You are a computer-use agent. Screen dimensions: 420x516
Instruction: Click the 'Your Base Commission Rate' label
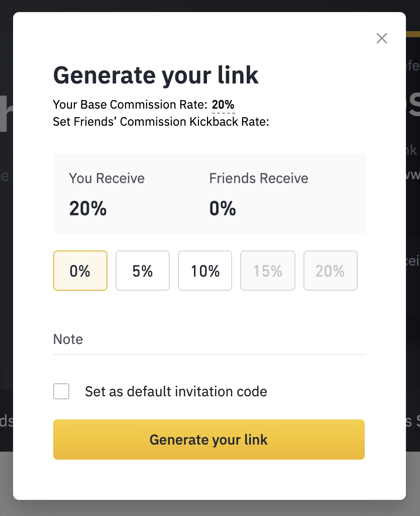coord(130,105)
